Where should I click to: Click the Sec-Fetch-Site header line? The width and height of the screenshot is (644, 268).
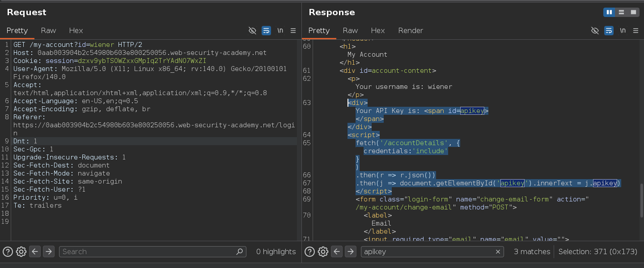[68, 181]
